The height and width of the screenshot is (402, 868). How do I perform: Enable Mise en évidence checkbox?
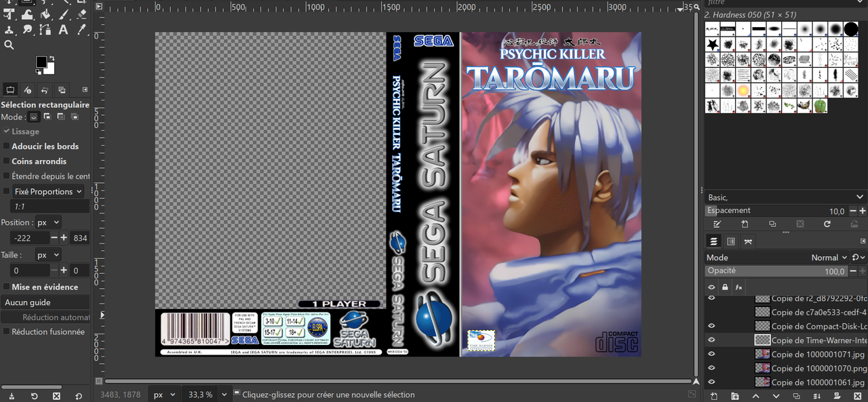[7, 287]
